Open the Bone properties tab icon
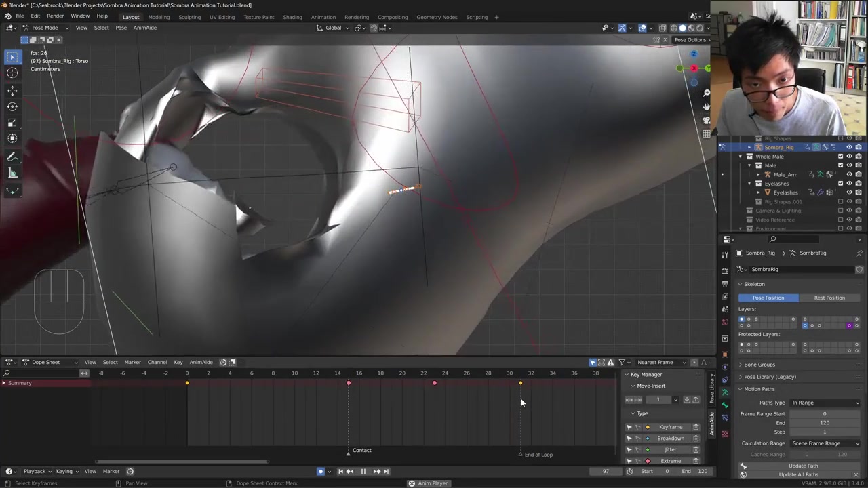This screenshot has width=868, height=488. 725,406
